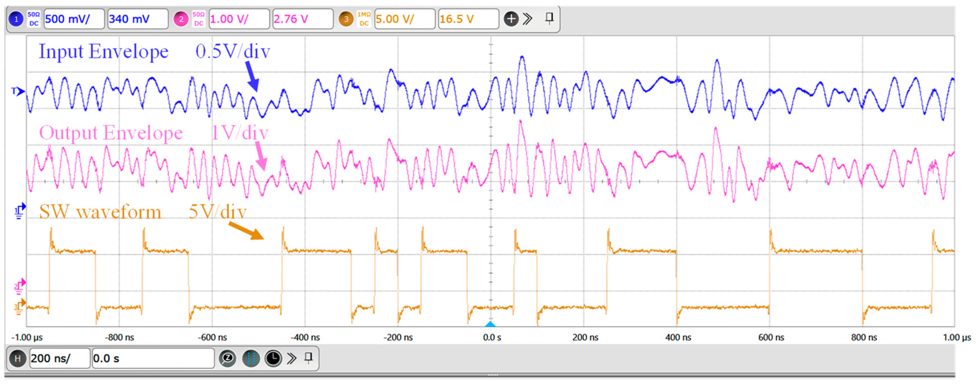
Task: Open the horizontal zoom magnifier icon
Action: [228, 358]
